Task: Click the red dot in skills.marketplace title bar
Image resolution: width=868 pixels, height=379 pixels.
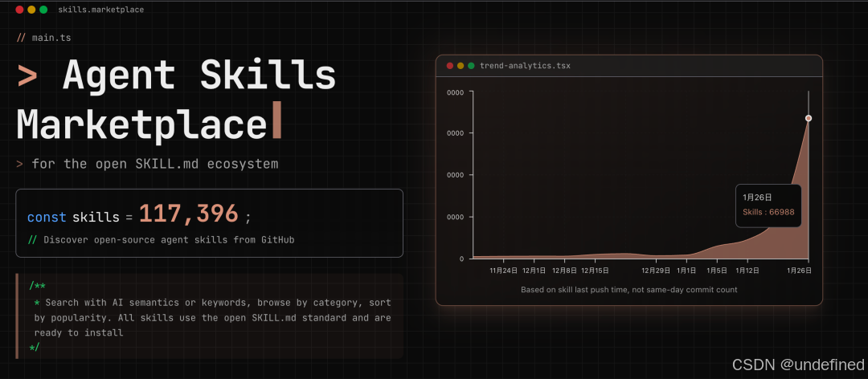Action: click(x=19, y=10)
